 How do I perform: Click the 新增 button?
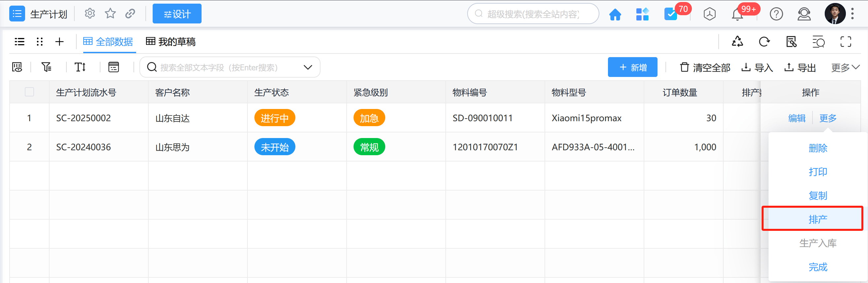click(632, 67)
